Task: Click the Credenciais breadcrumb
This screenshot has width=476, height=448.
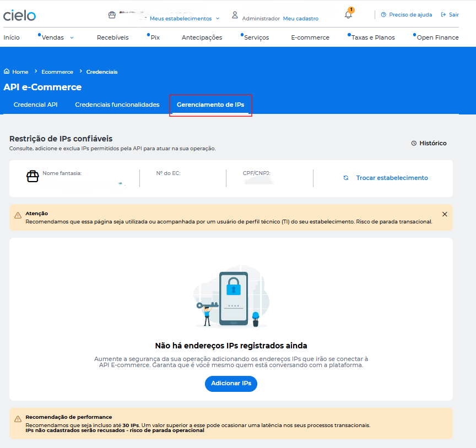Action: [102, 72]
